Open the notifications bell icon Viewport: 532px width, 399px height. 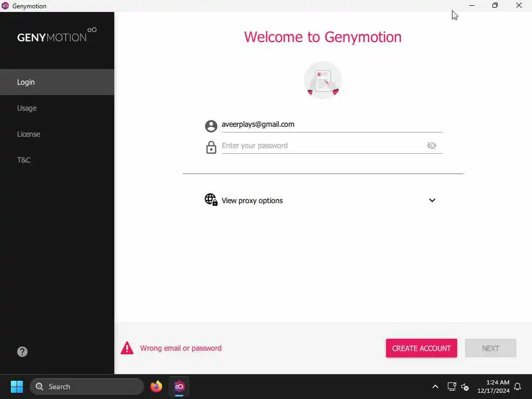(x=517, y=387)
